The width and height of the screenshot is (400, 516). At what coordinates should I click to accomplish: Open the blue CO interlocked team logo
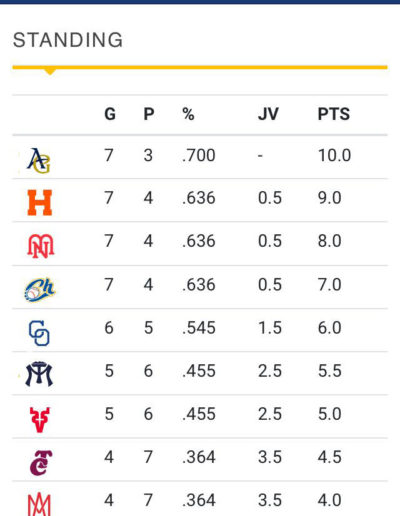point(39,333)
